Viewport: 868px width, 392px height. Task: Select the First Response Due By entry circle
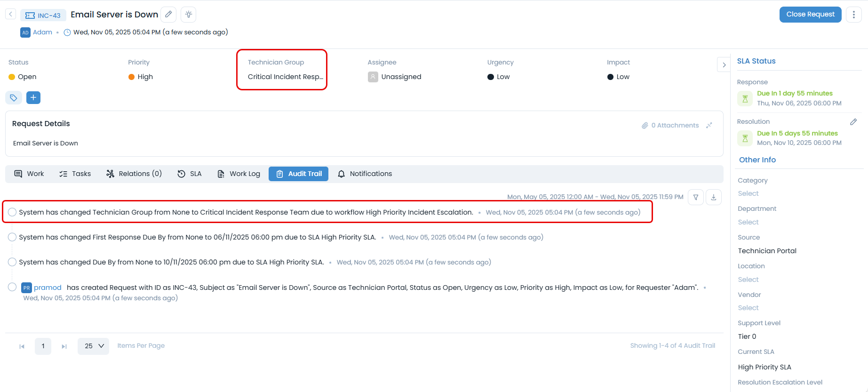click(12, 237)
